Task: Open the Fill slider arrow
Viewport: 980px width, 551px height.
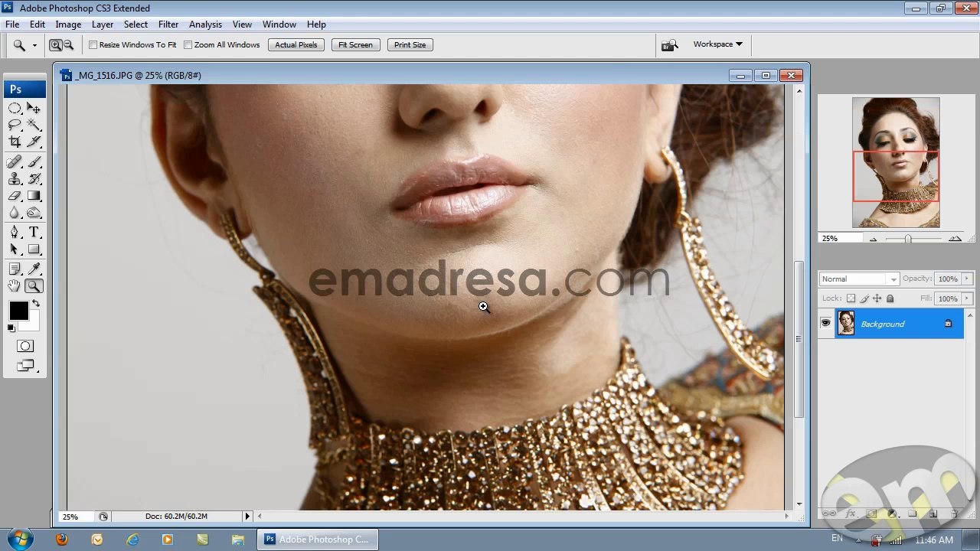Action: pos(967,298)
